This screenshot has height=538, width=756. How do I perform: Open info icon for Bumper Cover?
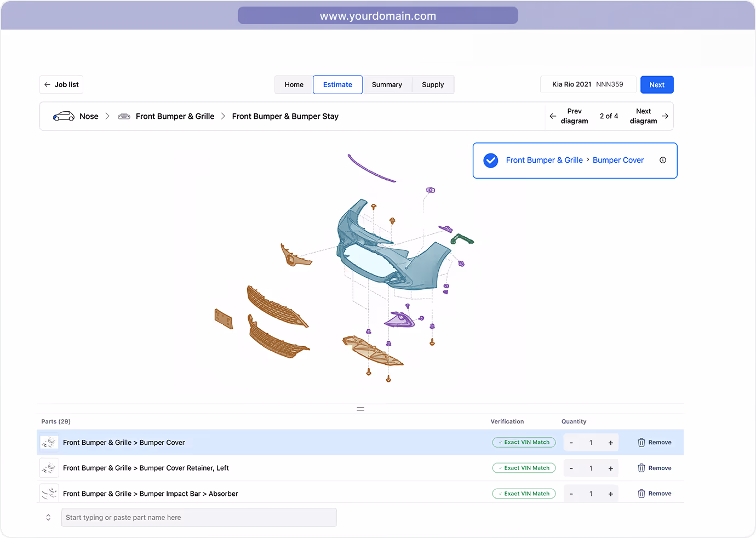[x=663, y=160]
